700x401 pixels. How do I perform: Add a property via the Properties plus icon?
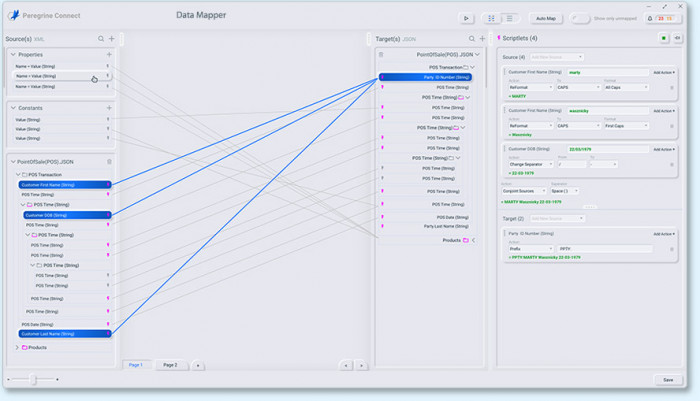(x=109, y=54)
